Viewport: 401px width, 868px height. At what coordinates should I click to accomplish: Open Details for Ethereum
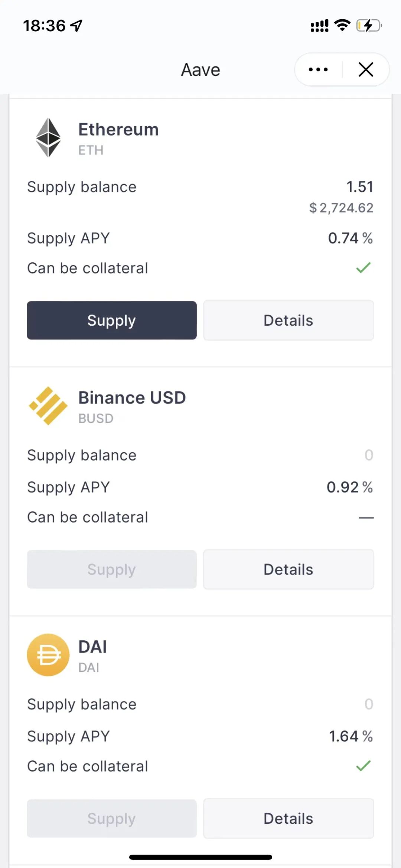288,321
